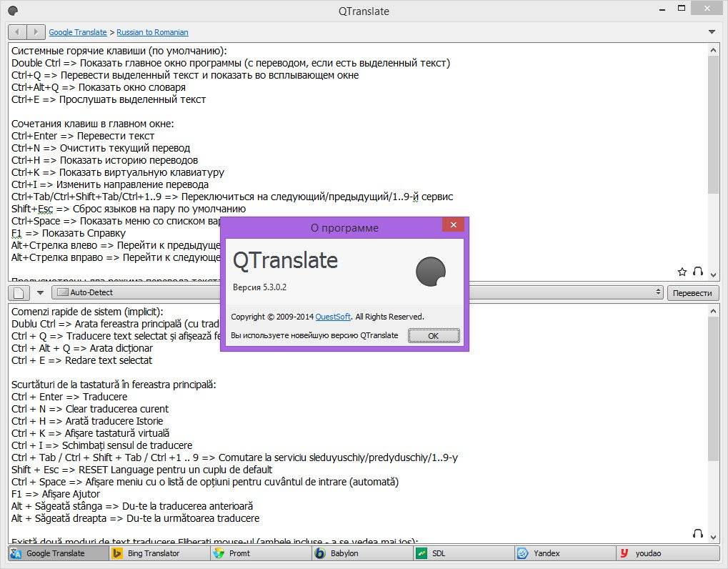Switch to the Babylon service tab
Image resolution: width=728 pixels, height=569 pixels.
(363, 553)
